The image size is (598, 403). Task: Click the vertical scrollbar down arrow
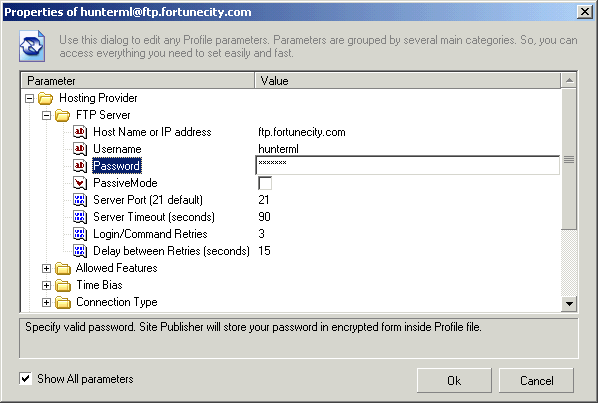pos(569,303)
